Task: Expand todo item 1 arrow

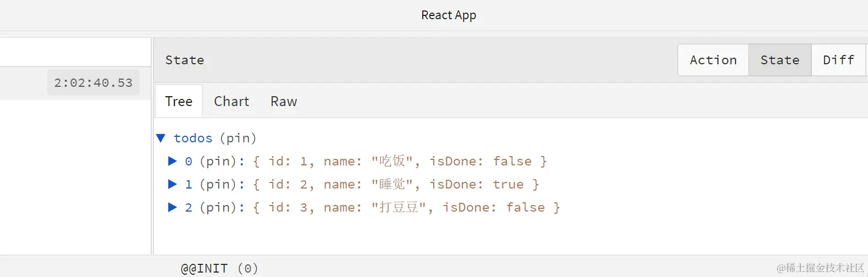Action: [172, 184]
